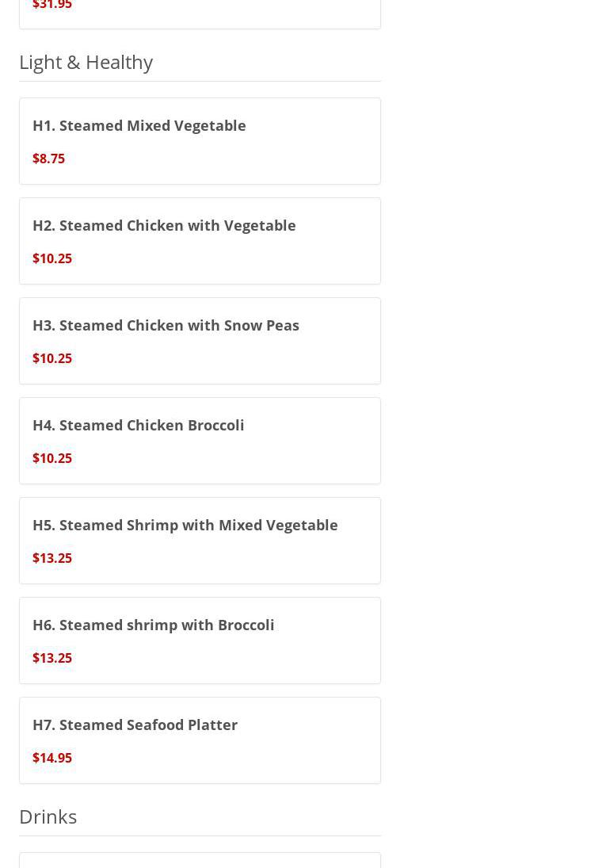
Task: Open H1. Steamed Mixed Vegetable item
Action: coord(139,125)
